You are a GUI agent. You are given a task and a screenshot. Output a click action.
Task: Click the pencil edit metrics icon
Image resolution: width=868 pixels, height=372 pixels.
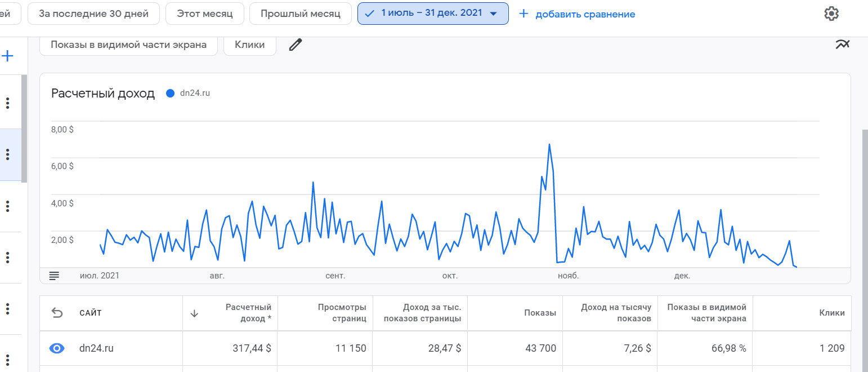tap(296, 45)
